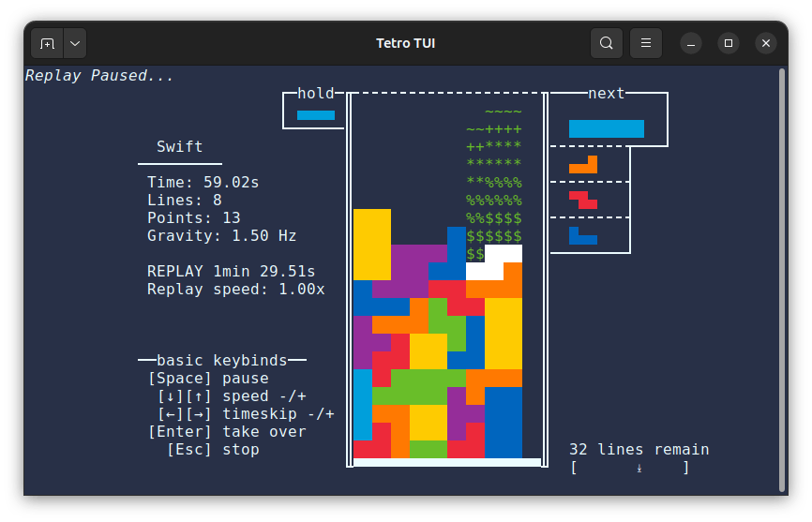Viewport: 812px width, 522px height.
Task: Click the yellow square block at top-left of stack
Action: tap(372, 245)
